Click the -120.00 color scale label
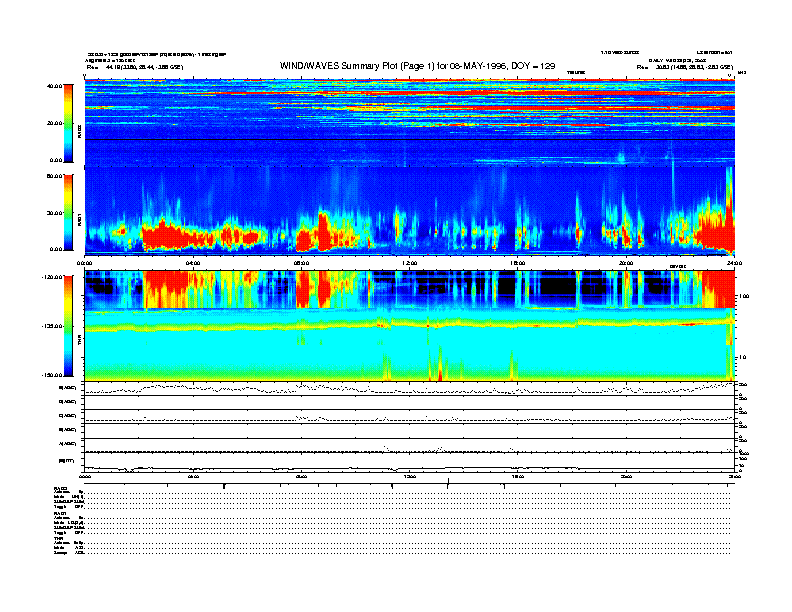The image size is (792, 612). tap(53, 277)
